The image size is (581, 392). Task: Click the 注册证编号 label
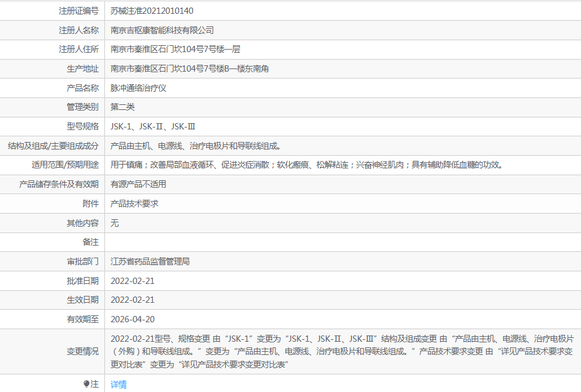79,11
